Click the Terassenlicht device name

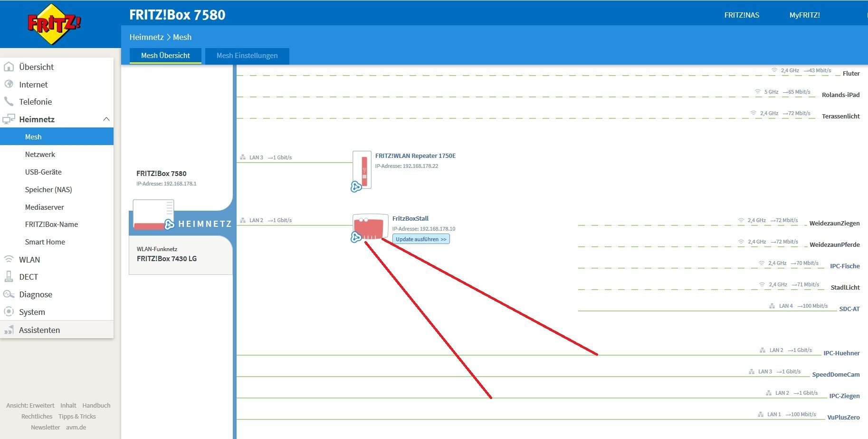coord(840,116)
